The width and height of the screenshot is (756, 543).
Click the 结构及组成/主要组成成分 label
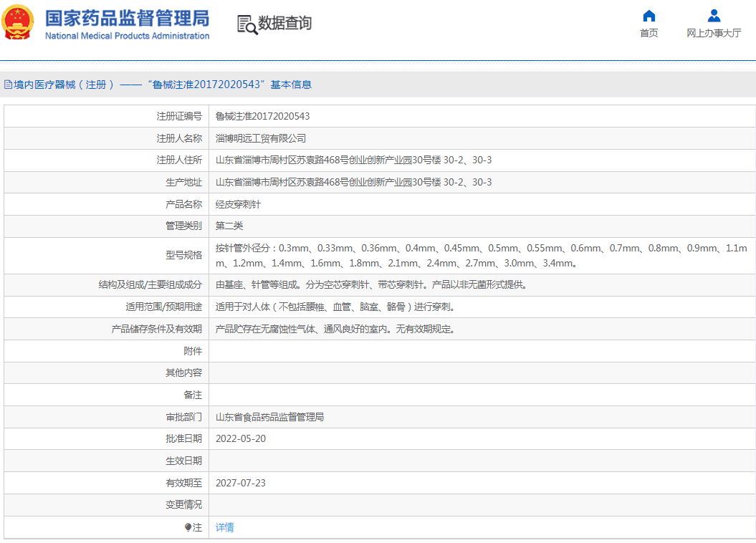point(150,284)
